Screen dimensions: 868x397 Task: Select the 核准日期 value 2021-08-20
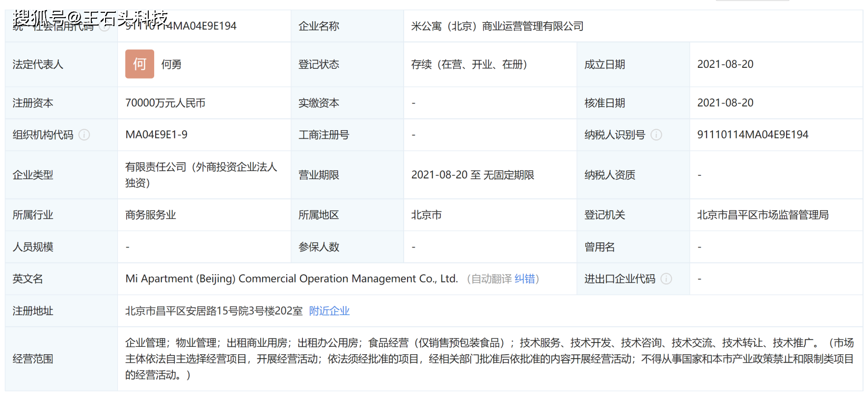pyautogui.click(x=725, y=103)
